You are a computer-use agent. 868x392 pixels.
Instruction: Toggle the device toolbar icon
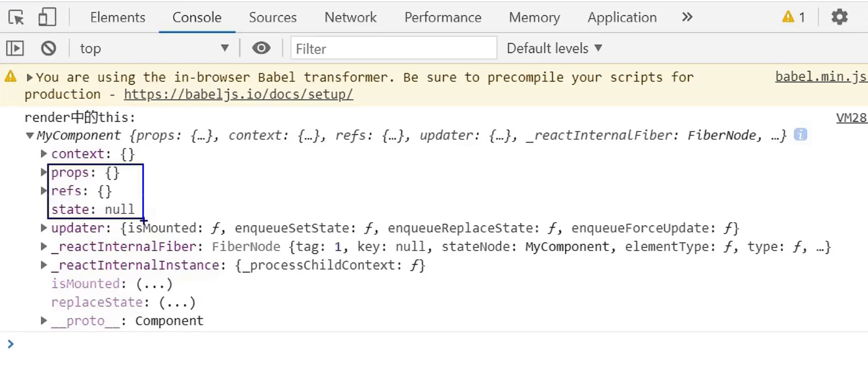tap(47, 17)
